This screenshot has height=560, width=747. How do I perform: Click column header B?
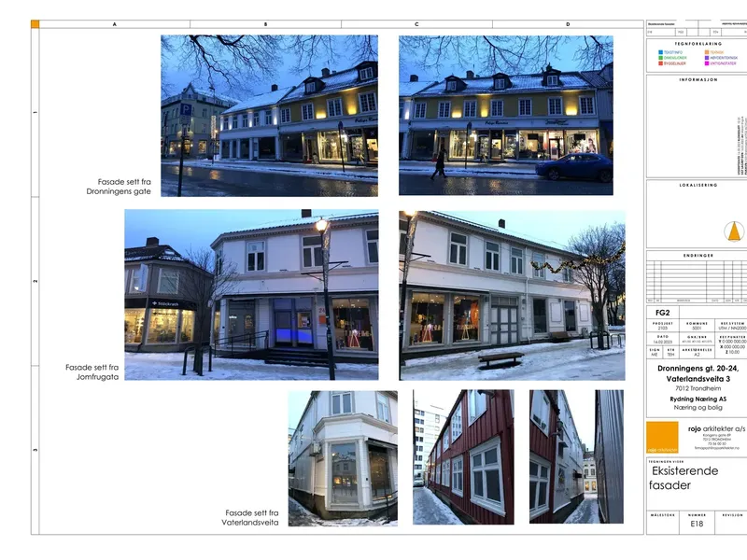265,24
